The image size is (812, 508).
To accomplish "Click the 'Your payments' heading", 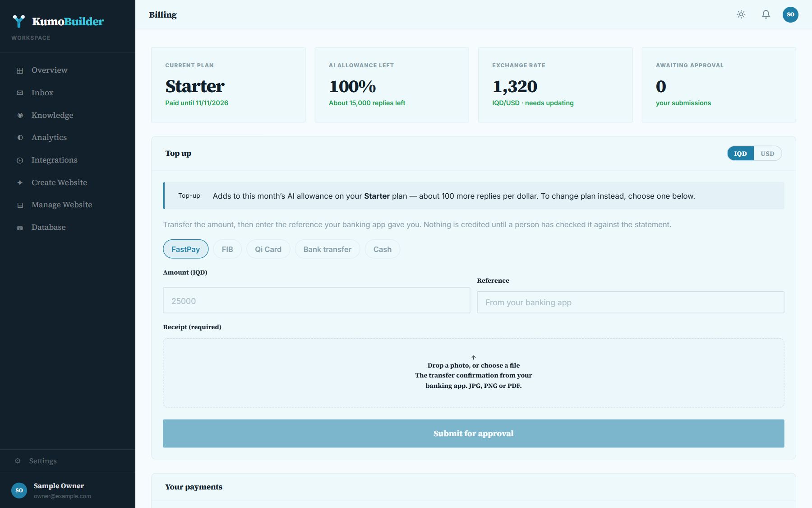I will point(194,487).
